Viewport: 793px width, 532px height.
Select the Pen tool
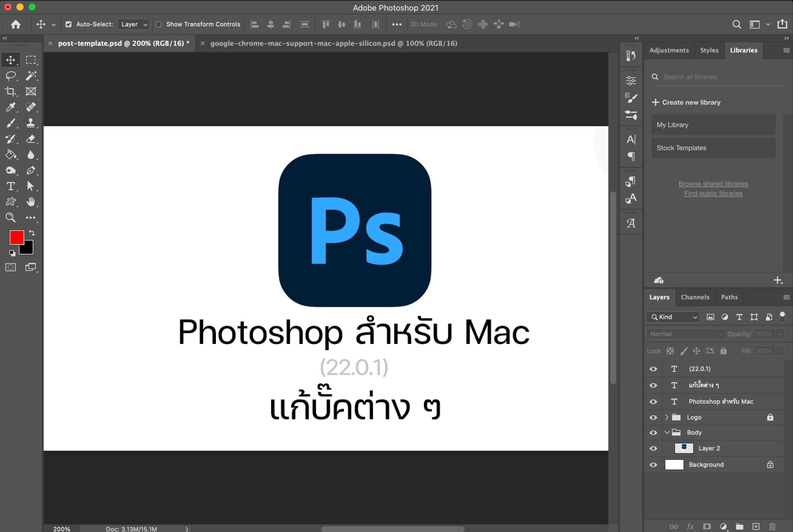(31, 170)
